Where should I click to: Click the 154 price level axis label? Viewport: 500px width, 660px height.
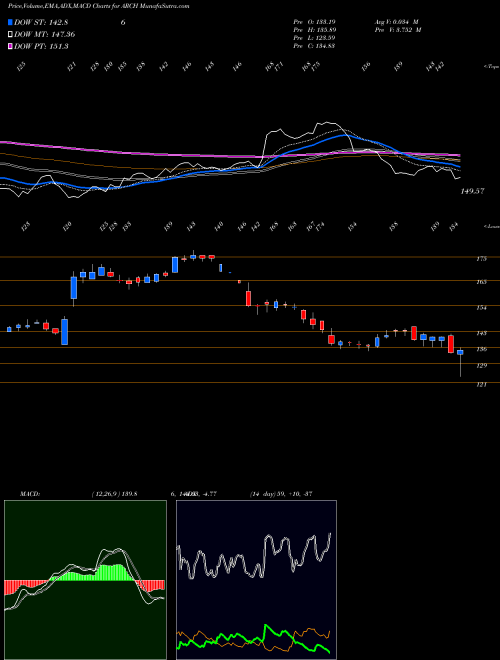(x=481, y=308)
